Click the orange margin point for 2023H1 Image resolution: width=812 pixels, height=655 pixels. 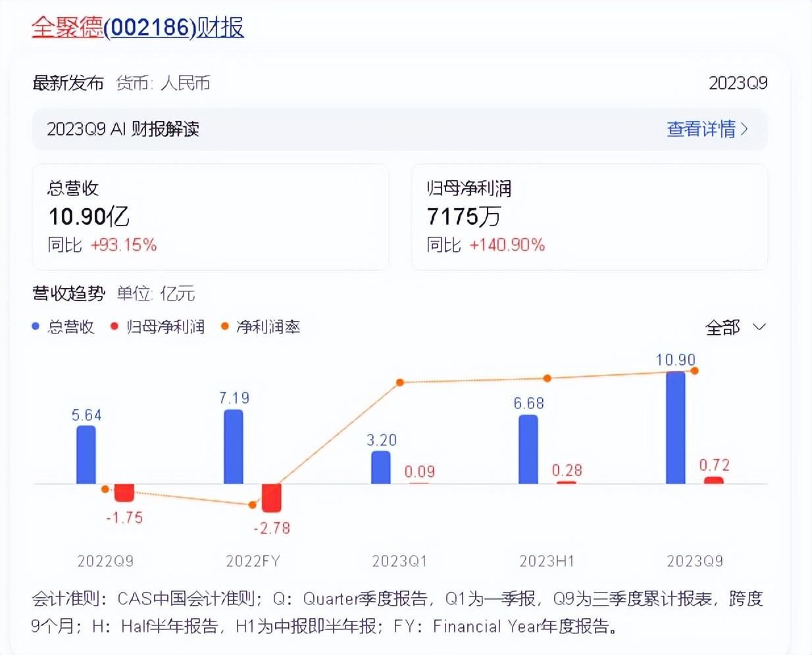(547, 378)
